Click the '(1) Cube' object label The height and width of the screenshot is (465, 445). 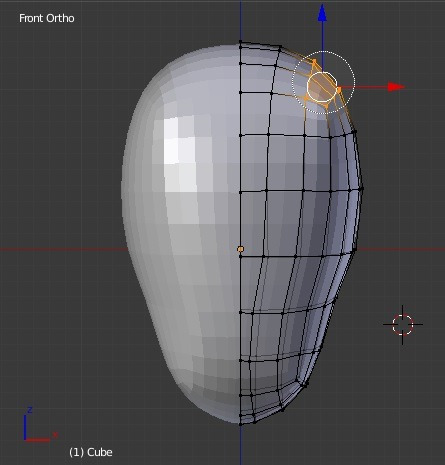tap(91, 452)
